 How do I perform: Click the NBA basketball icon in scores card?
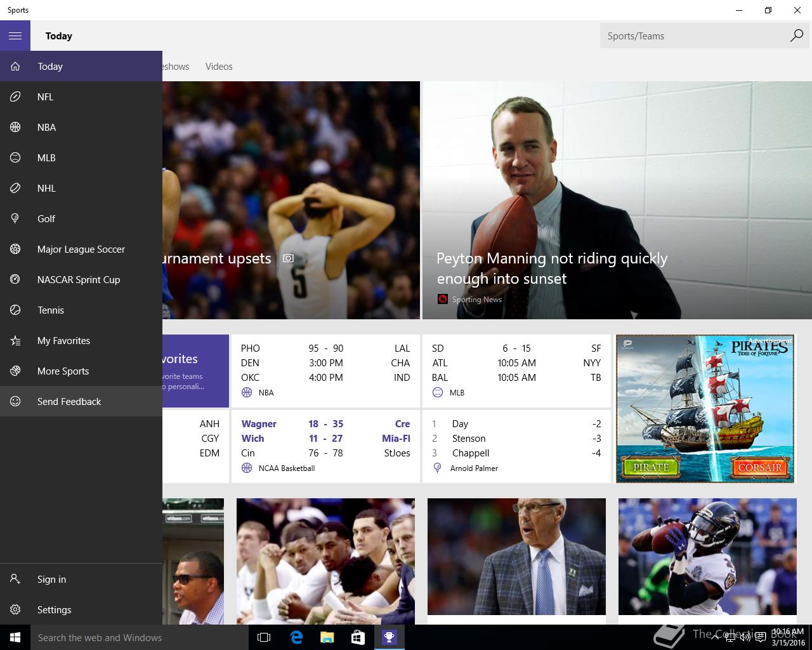point(247,392)
